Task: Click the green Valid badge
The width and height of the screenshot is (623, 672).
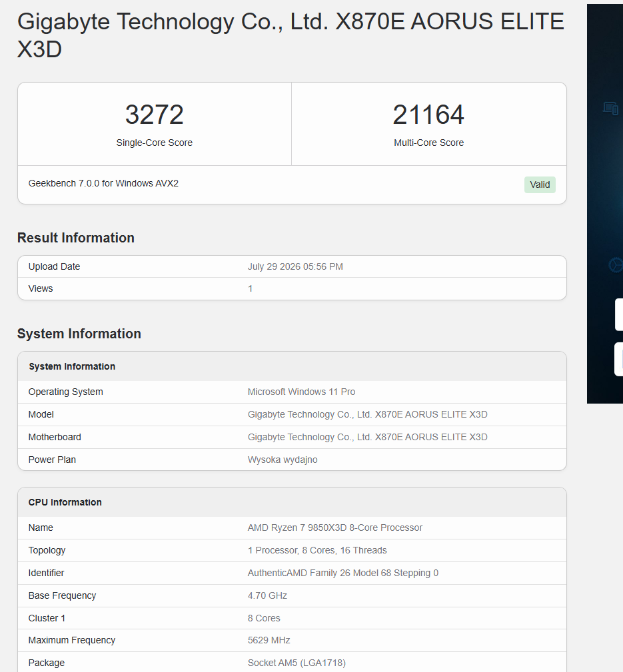Action: [540, 184]
